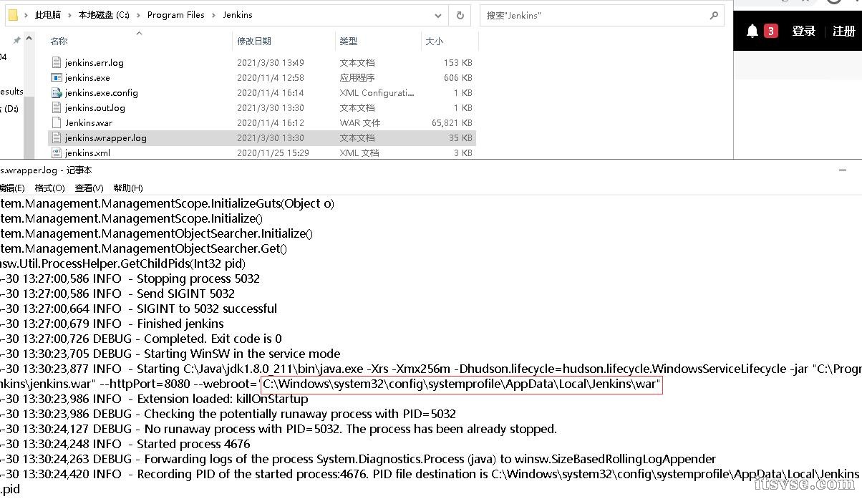Open the 查看(V) menu in Notepad

(89, 188)
